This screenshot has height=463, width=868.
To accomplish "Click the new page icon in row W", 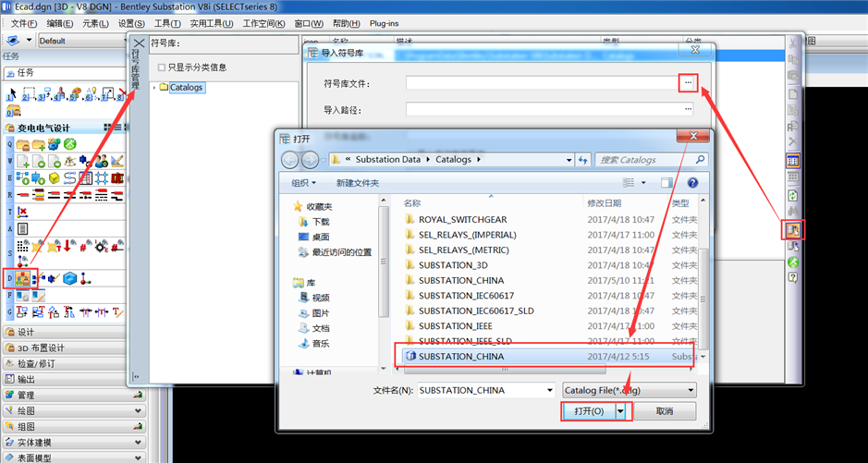I will tap(23, 161).
